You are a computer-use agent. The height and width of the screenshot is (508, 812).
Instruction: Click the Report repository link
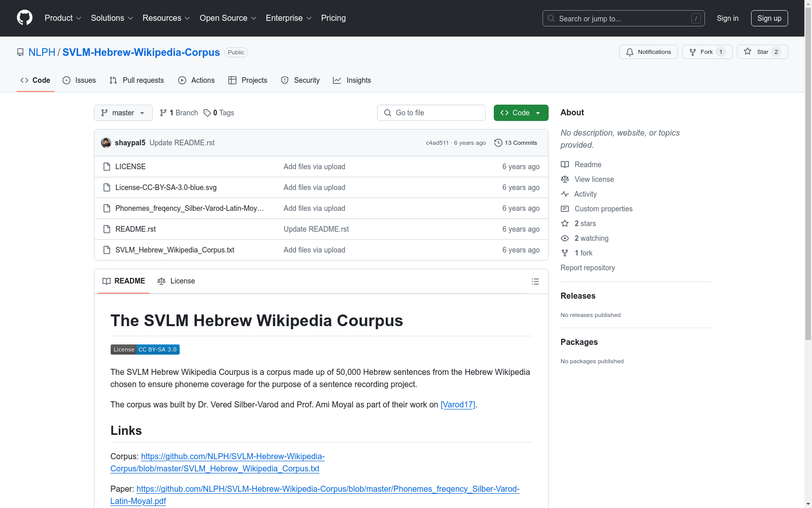[588, 268]
